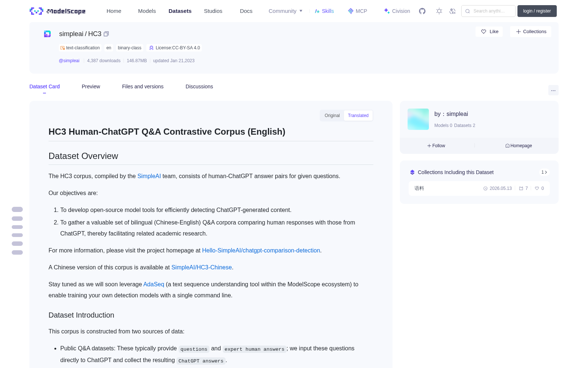Open the three-dots more options menu
This screenshot has width=588, height=368.
click(553, 90)
